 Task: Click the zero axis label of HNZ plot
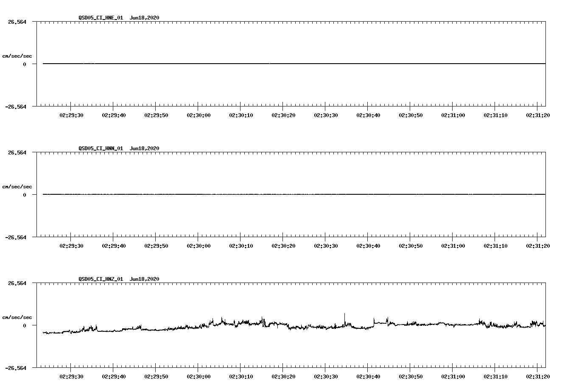[x=25, y=326]
